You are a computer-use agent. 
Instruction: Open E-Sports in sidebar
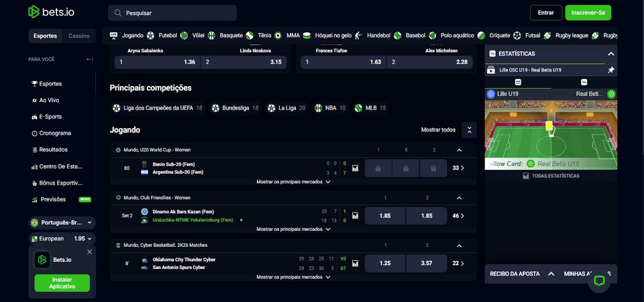point(46,117)
